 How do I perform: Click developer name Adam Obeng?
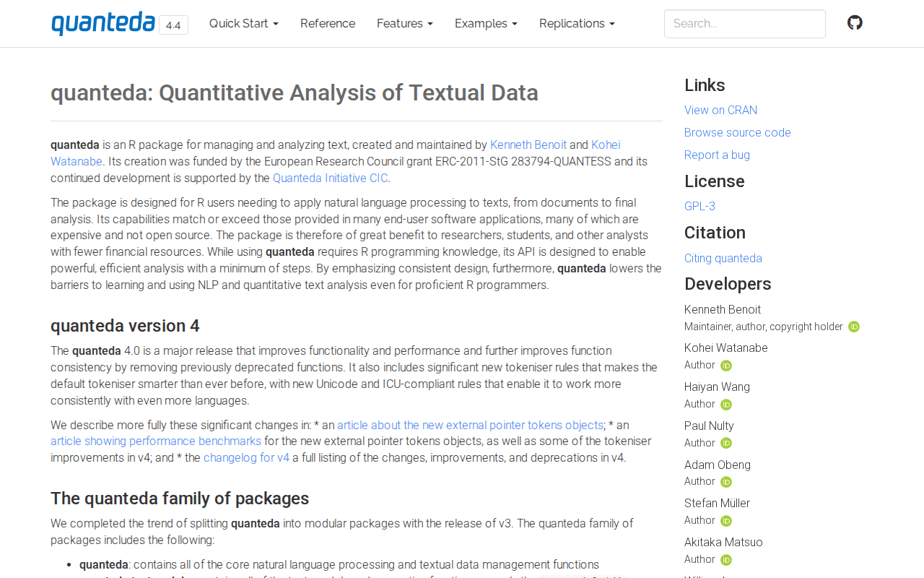tap(718, 465)
